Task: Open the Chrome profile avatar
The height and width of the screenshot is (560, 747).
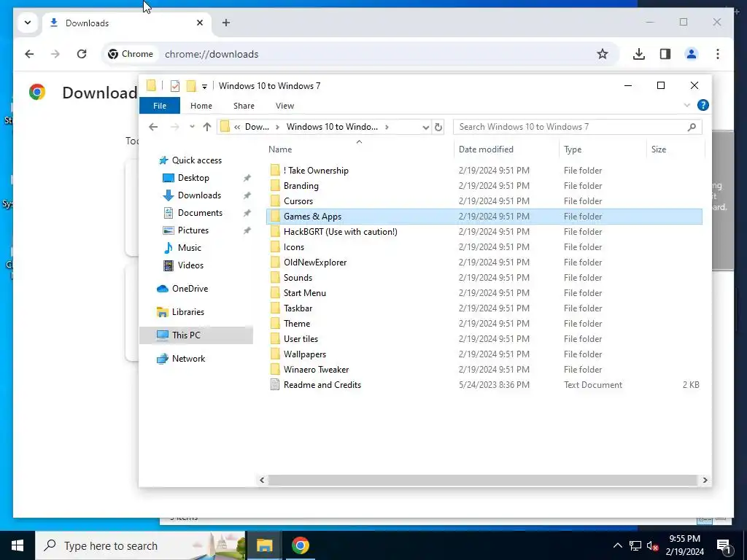Action: click(x=692, y=54)
